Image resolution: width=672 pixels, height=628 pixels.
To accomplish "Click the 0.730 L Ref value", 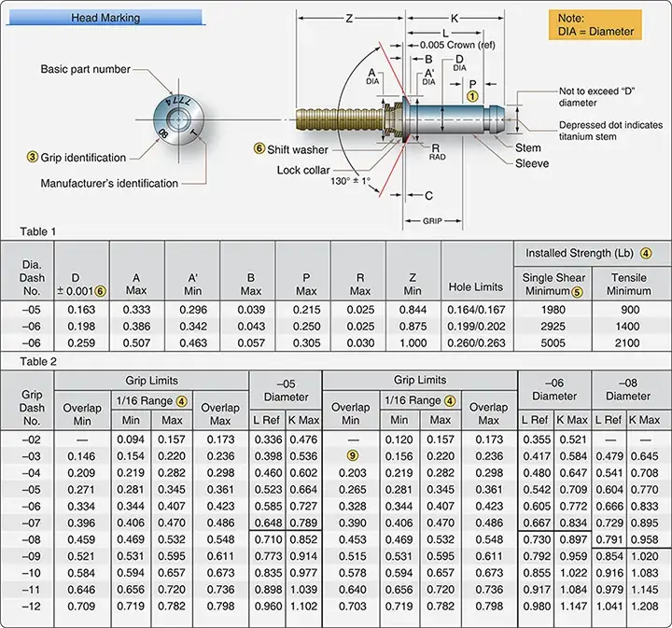I will tap(537, 539).
